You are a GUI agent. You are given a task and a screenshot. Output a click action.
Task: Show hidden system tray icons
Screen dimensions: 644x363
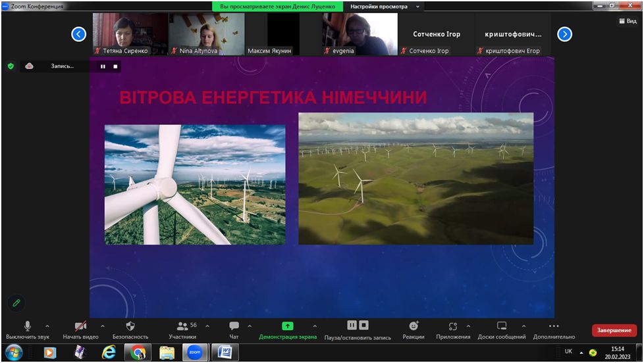pyautogui.click(x=581, y=352)
